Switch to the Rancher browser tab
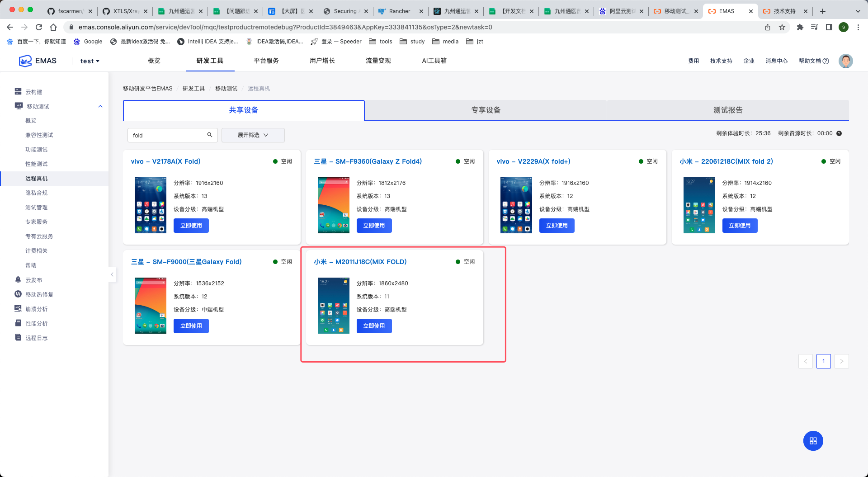Image resolution: width=868 pixels, height=477 pixels. (x=400, y=11)
